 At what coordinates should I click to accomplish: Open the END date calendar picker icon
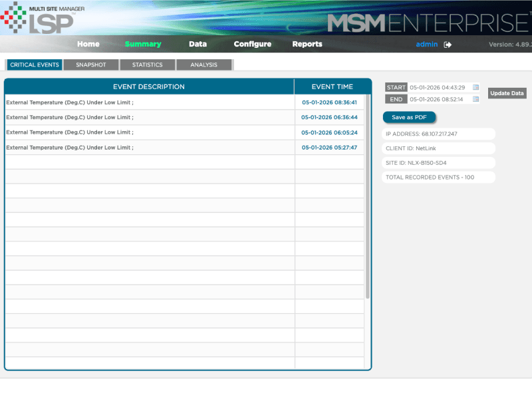[x=475, y=99]
